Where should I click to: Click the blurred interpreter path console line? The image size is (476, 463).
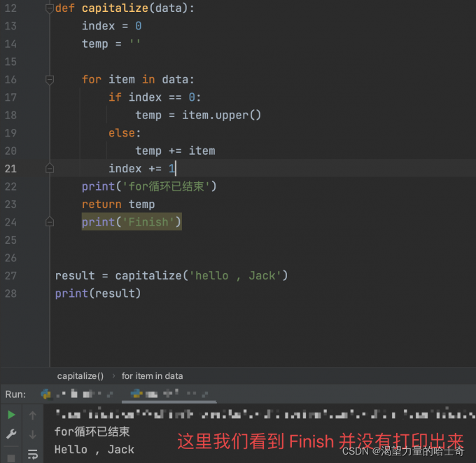click(265, 414)
